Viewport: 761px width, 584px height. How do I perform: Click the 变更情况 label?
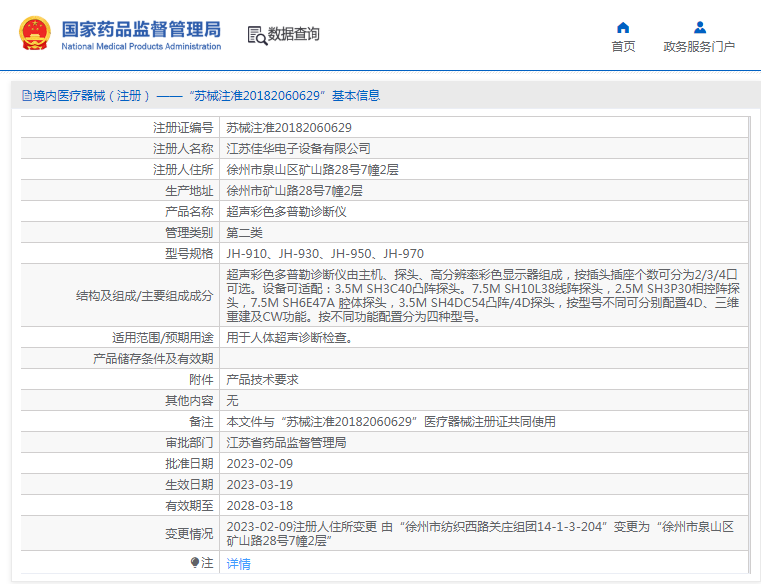click(189, 534)
